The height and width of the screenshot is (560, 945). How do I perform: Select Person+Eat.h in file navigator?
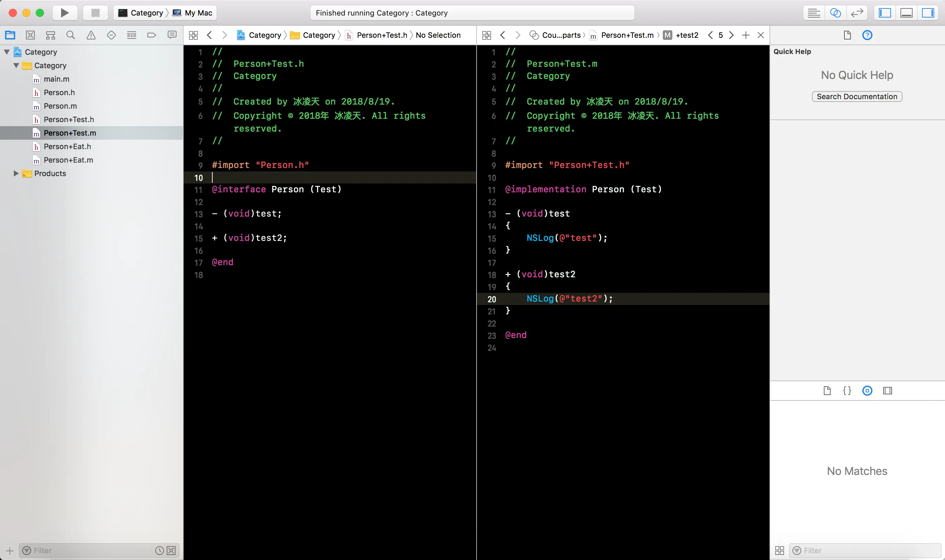(x=67, y=146)
